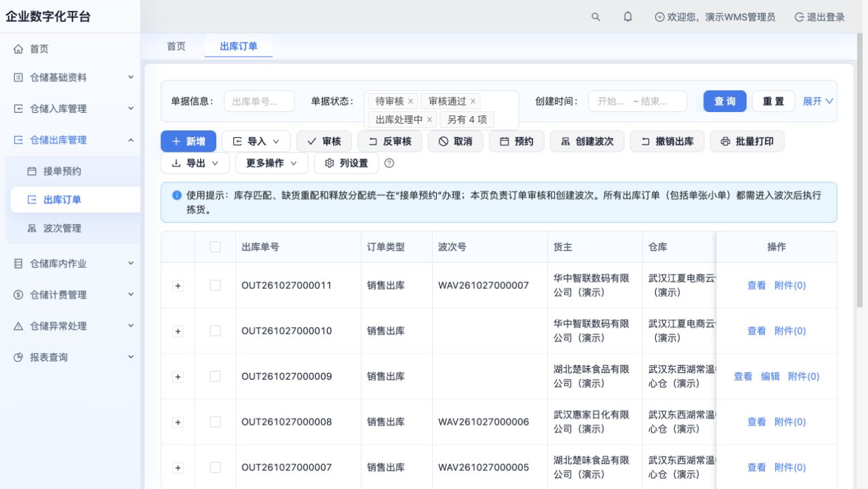Expand row OUT261027000008 details
Image resolution: width=868 pixels, height=489 pixels.
pyautogui.click(x=178, y=423)
